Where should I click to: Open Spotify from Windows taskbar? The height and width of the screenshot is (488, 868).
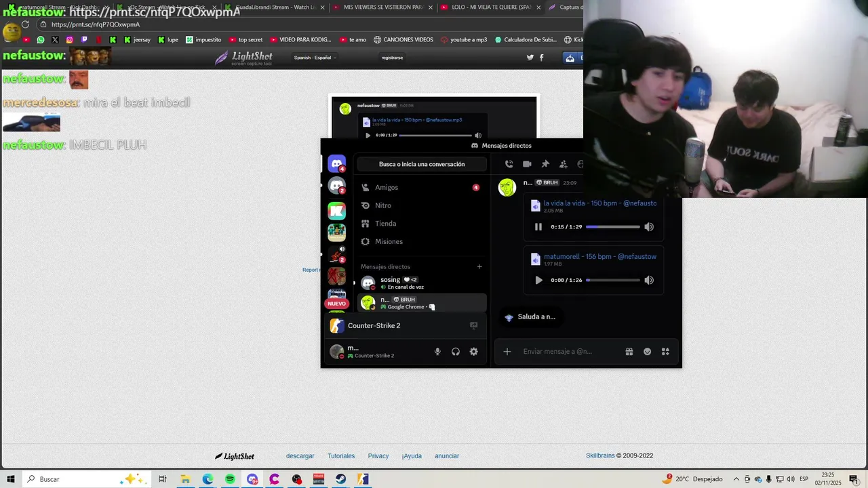(x=230, y=479)
